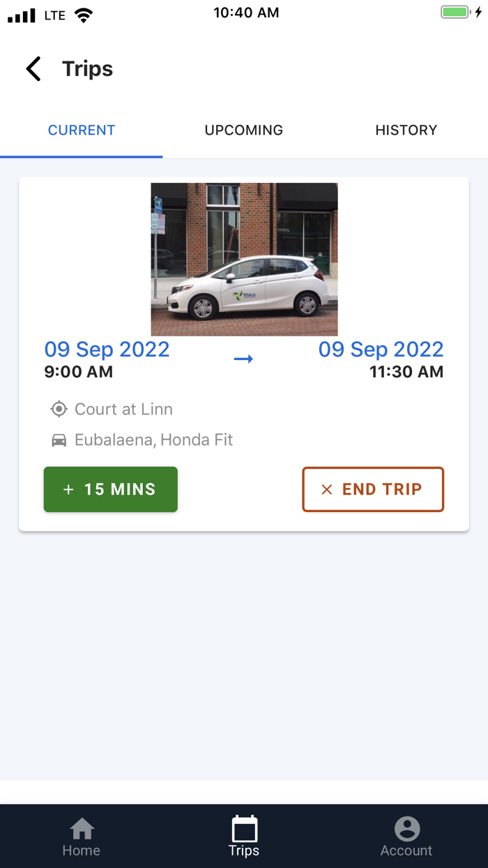Tap the battery indicator in the status bar
This screenshot has width=488, height=868.
point(457,11)
